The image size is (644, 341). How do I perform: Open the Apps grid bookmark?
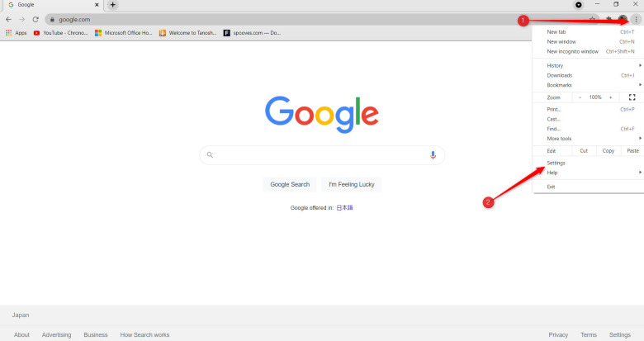16,33
